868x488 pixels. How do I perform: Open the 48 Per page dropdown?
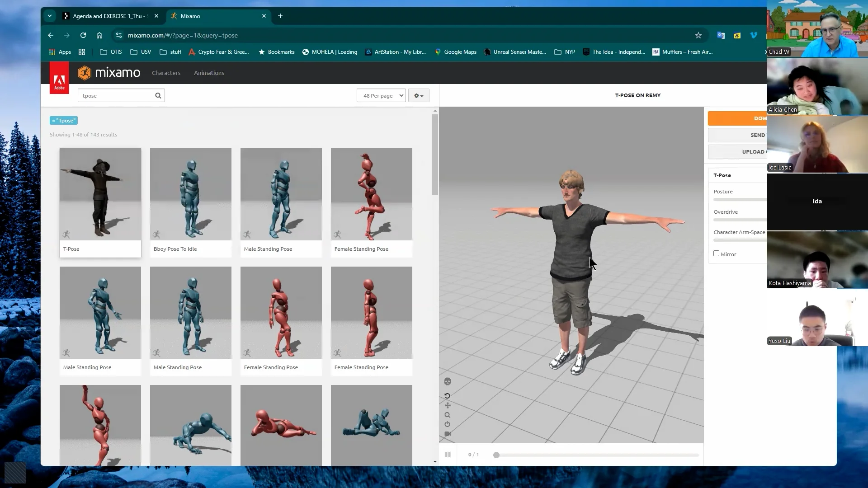pyautogui.click(x=381, y=95)
